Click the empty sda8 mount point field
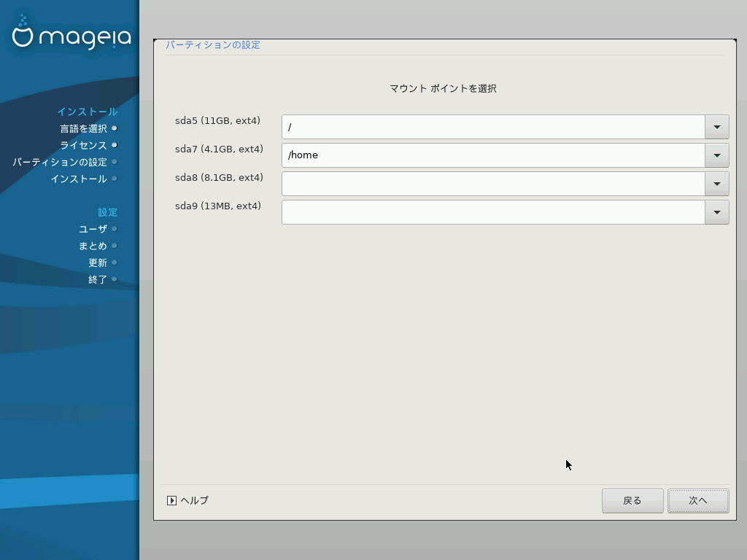Viewport: 747px width, 560px height. [494, 184]
